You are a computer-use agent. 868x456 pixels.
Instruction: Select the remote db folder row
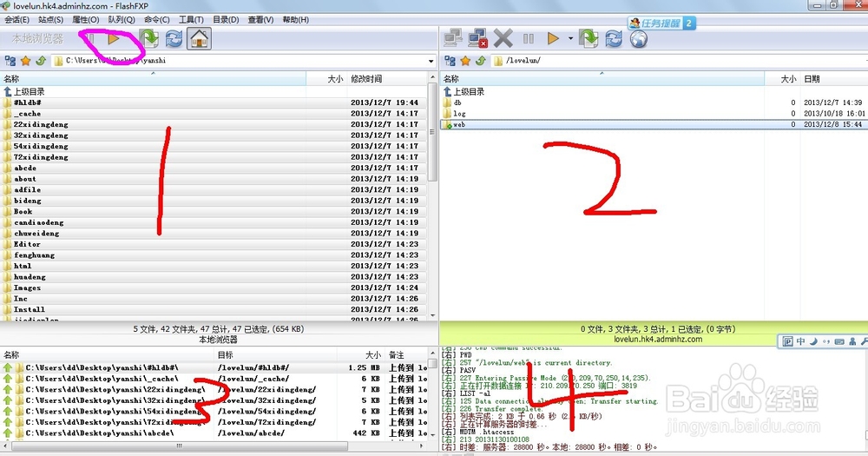pyautogui.click(x=654, y=102)
